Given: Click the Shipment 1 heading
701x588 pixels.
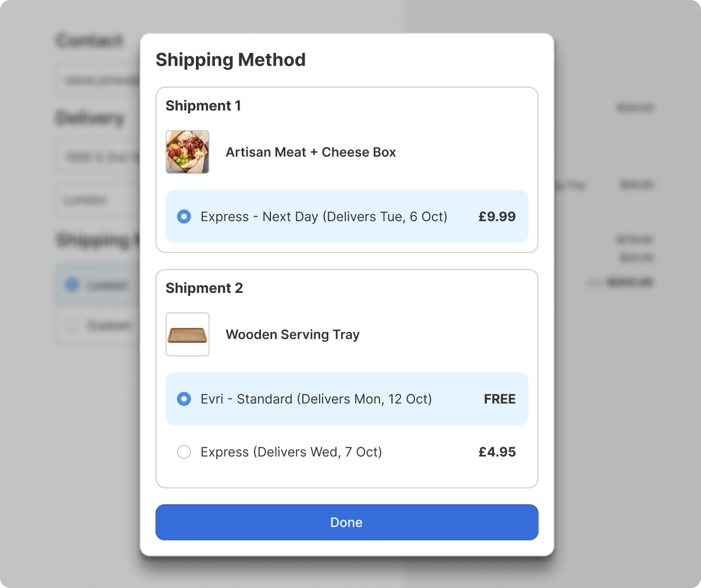Looking at the screenshot, I should click(x=203, y=106).
